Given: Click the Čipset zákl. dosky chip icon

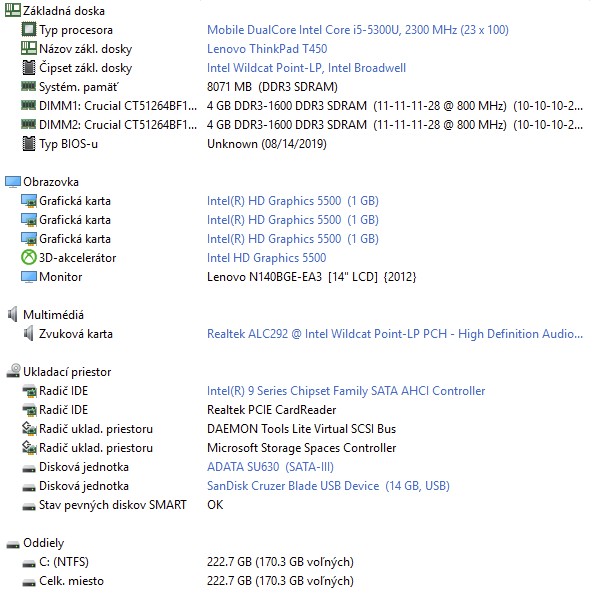Looking at the screenshot, I should (29, 67).
